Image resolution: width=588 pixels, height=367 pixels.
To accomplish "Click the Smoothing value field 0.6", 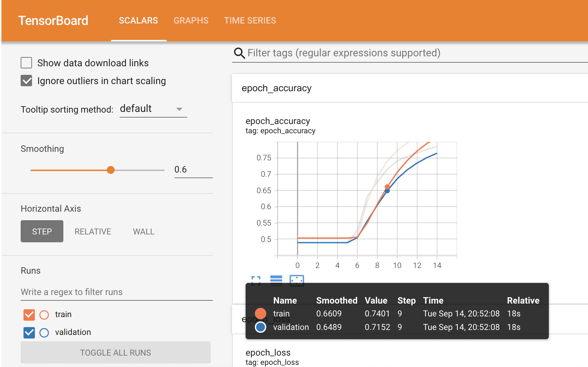I will 193,170.
